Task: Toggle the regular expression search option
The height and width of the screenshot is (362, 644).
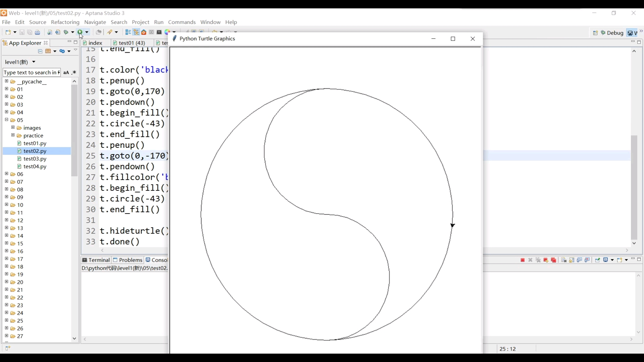Action: (74, 72)
